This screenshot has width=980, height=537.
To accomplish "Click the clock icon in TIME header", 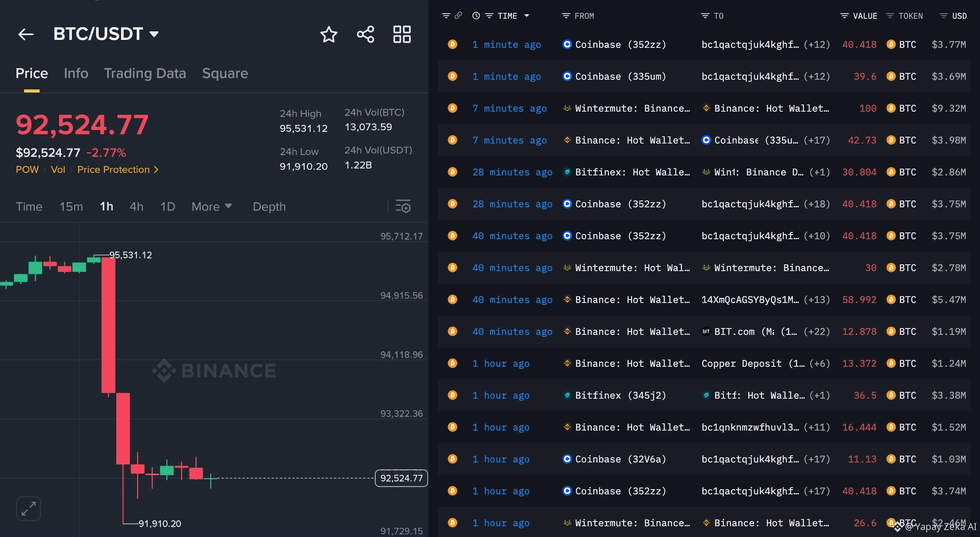I will (x=476, y=16).
